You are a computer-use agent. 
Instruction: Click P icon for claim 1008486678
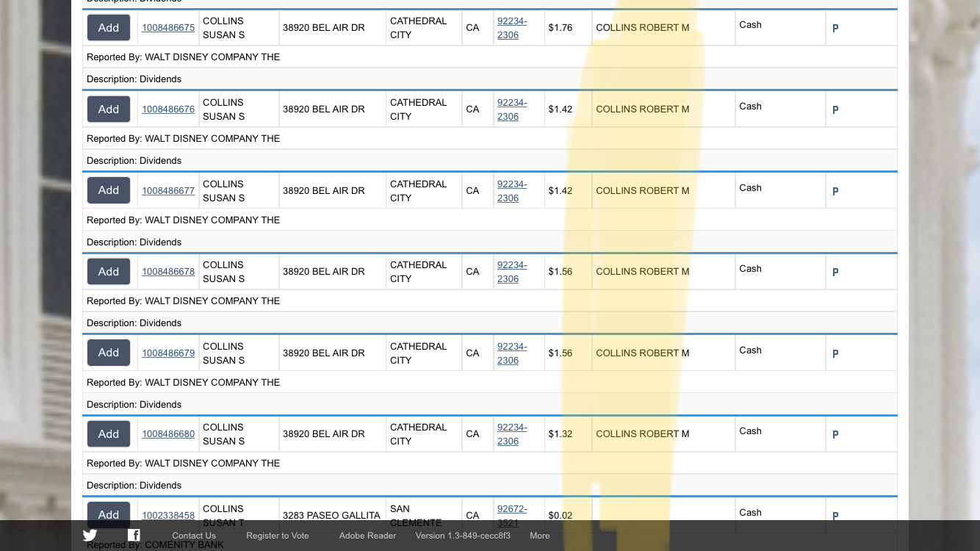835,273
